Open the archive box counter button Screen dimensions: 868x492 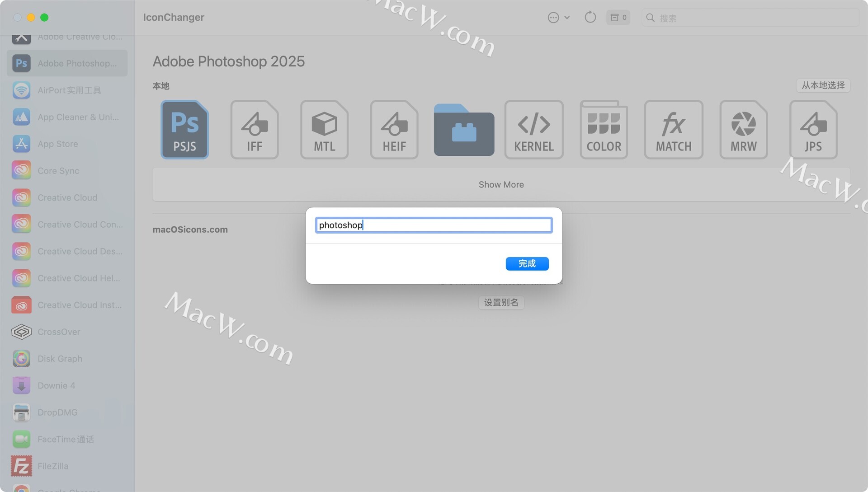[618, 18]
